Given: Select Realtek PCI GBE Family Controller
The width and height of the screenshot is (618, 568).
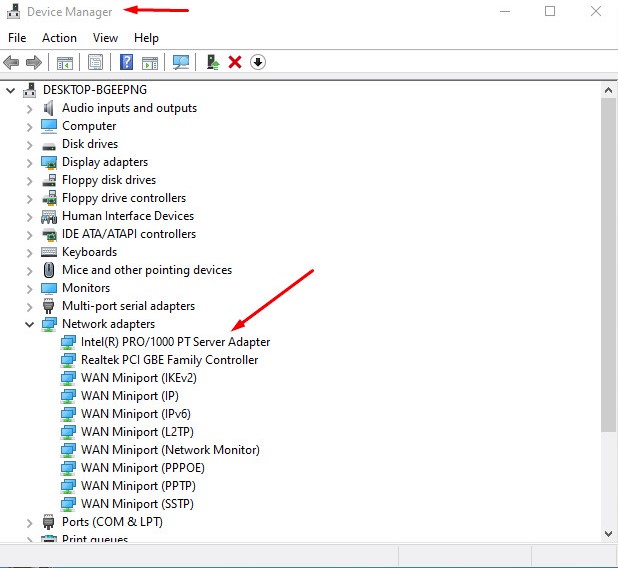Looking at the screenshot, I should (x=169, y=360).
